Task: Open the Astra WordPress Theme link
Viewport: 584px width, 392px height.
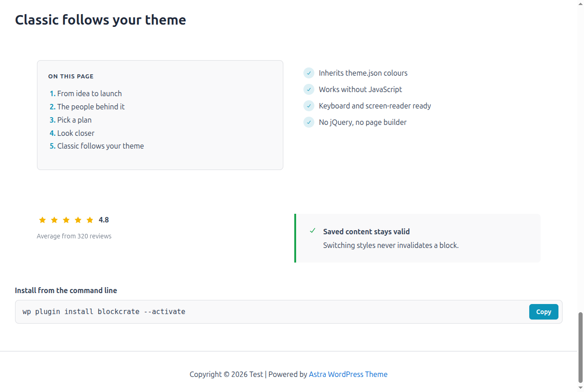Action: [348, 374]
